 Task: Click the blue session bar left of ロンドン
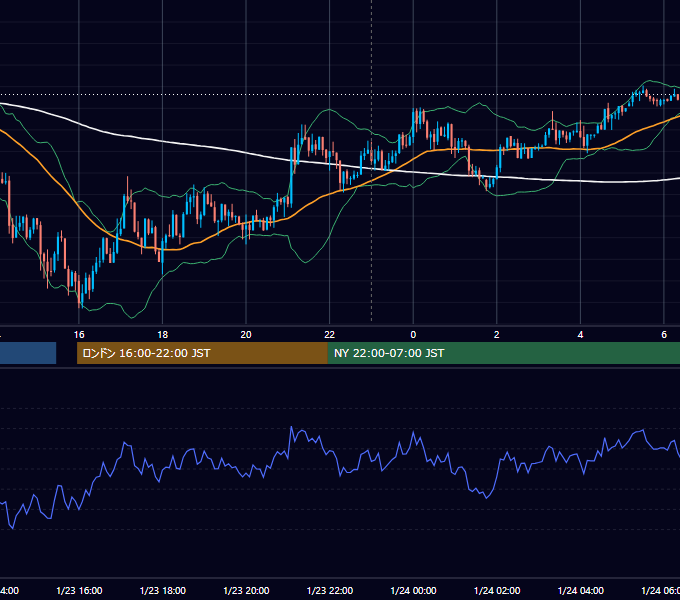point(28,353)
